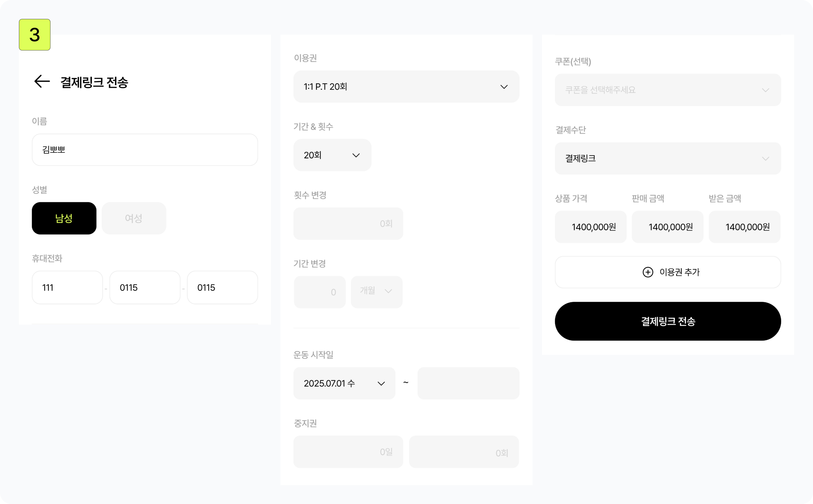Open 운동 시작일 2025.07.01 date dropdown
The width and height of the screenshot is (813, 504).
tap(344, 383)
